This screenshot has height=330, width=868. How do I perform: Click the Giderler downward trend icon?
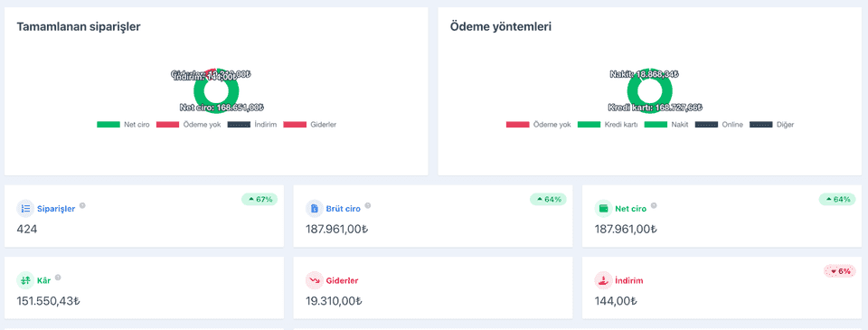tap(315, 280)
